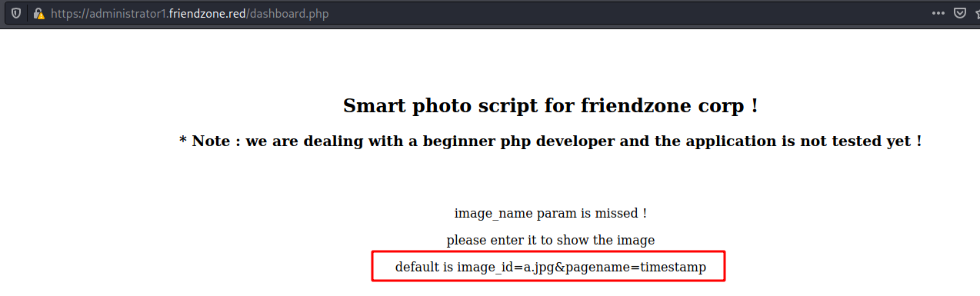Screen dimensions: 980x296
Task: Select text "image_name param is missed !"
Action: point(551,213)
